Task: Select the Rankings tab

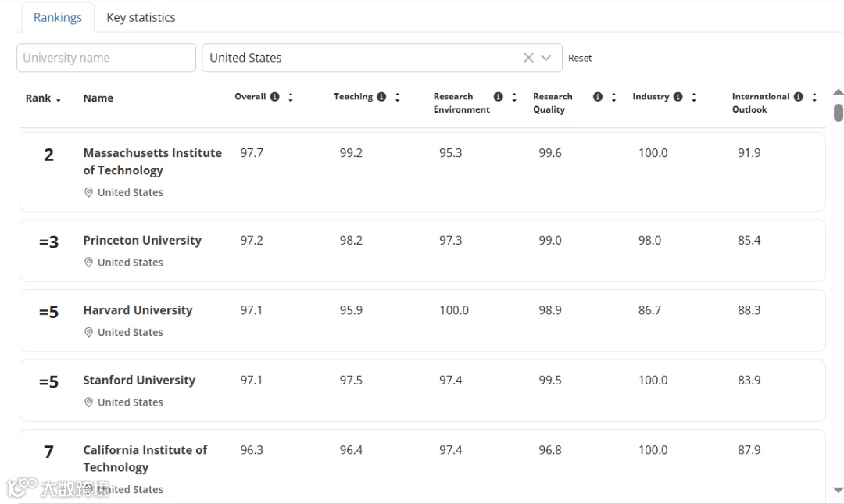Action: coord(58,17)
